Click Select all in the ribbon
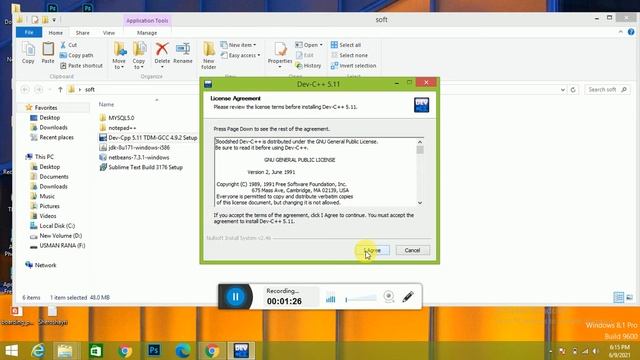The image size is (640, 360). (346, 45)
